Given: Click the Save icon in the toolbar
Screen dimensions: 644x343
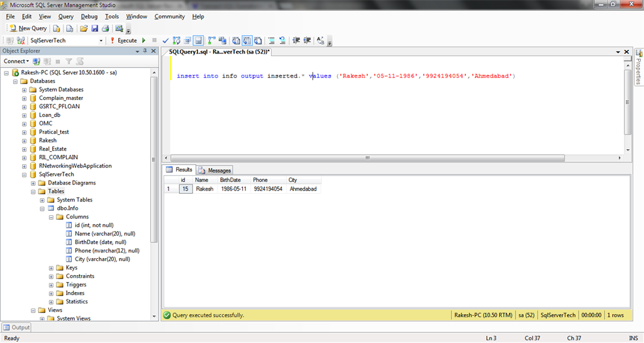Looking at the screenshot, I should coord(94,28).
